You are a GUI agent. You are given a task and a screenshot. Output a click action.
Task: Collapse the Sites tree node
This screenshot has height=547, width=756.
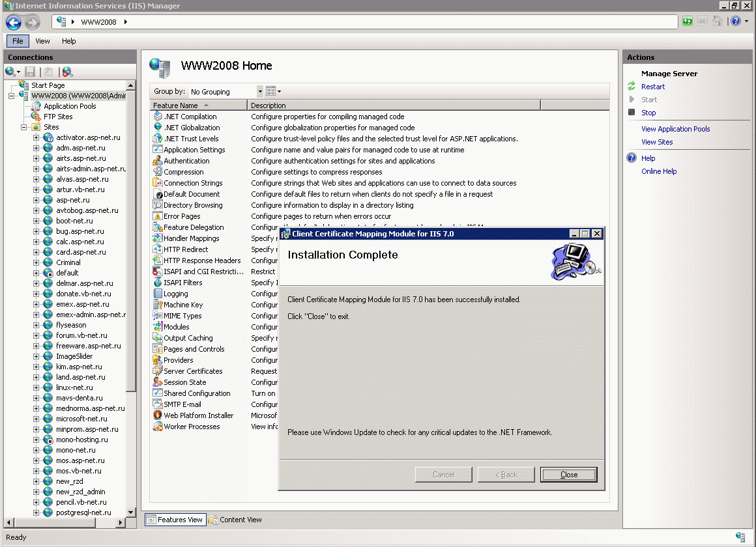click(23, 127)
